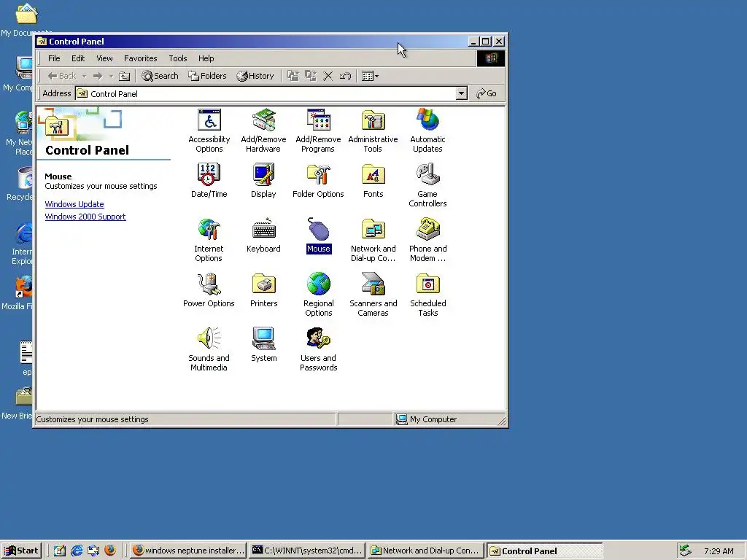Open the Favorites menu
The height and width of the screenshot is (560, 747).
click(141, 58)
